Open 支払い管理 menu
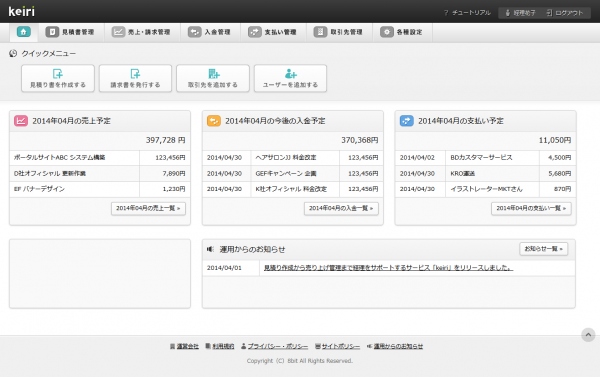 coord(273,32)
